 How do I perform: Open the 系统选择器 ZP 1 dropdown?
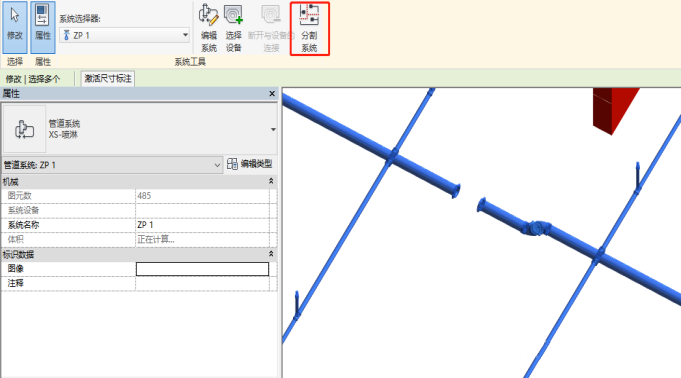point(125,35)
